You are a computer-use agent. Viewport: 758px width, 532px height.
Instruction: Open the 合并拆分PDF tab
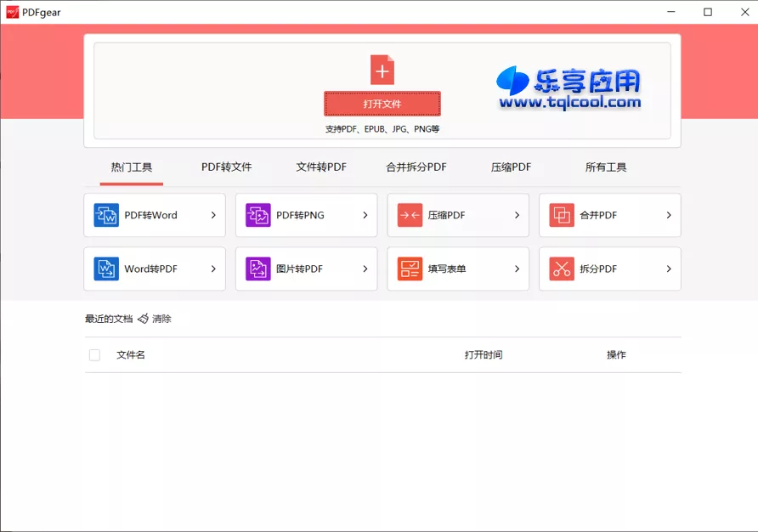point(416,167)
